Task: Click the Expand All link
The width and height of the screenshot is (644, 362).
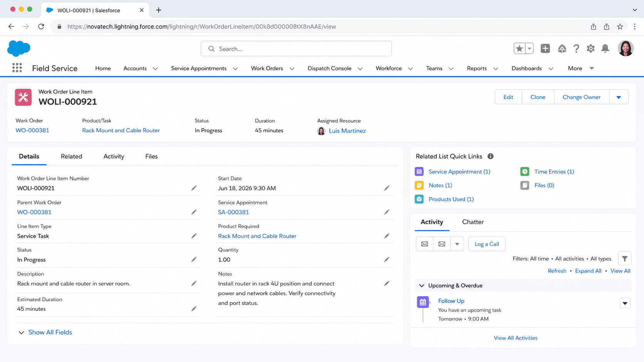Action: pos(588,271)
